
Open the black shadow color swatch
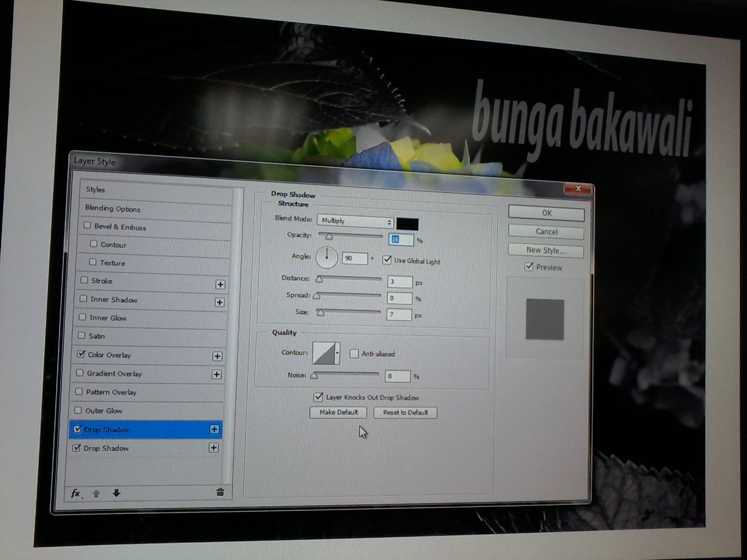click(x=408, y=224)
